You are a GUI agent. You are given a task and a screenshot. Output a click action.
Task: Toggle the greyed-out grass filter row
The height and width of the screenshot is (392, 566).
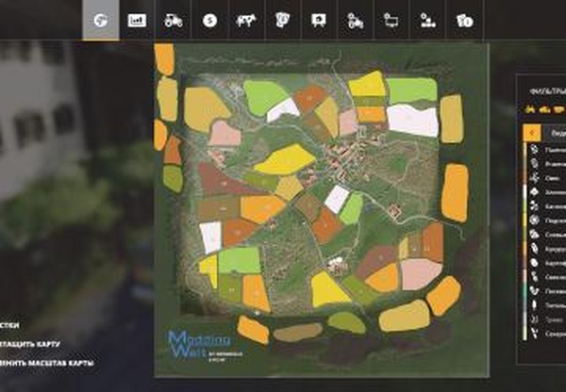click(546, 319)
